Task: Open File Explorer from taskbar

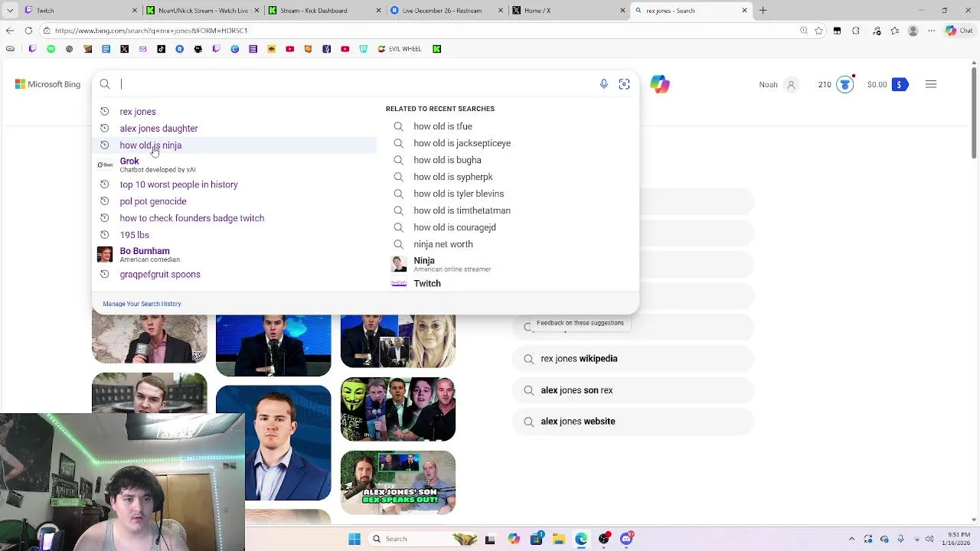Action: point(559,539)
